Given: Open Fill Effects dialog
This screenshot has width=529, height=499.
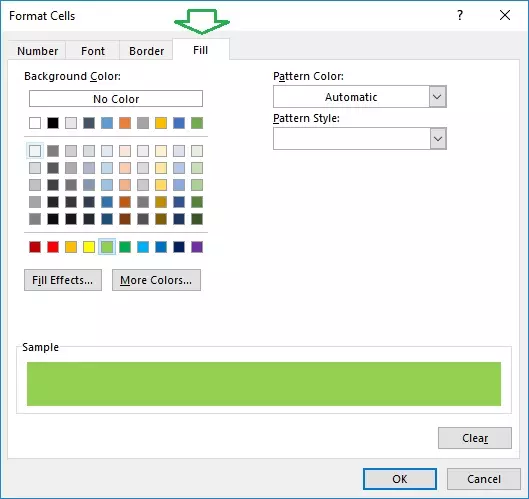Looking at the screenshot, I should click(63, 280).
